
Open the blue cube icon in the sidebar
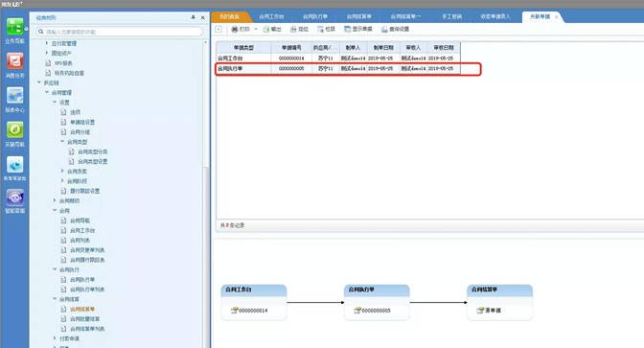pos(14,165)
